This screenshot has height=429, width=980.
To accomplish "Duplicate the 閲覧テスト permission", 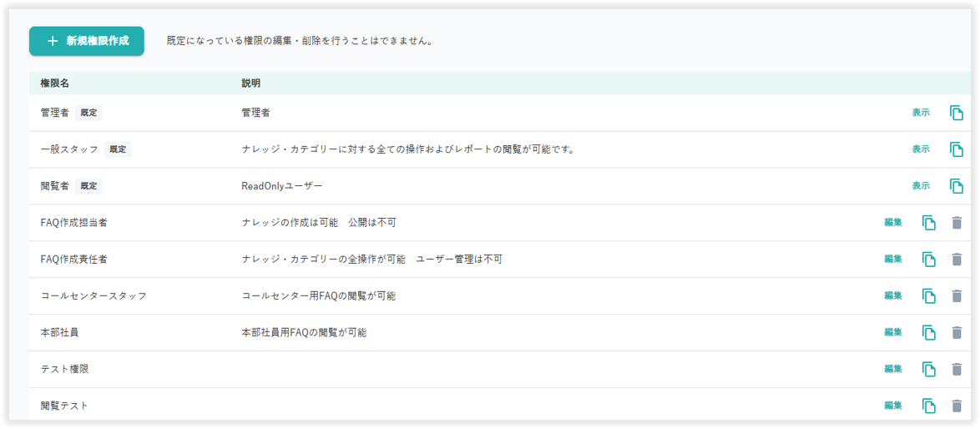I will pyautogui.click(x=928, y=406).
